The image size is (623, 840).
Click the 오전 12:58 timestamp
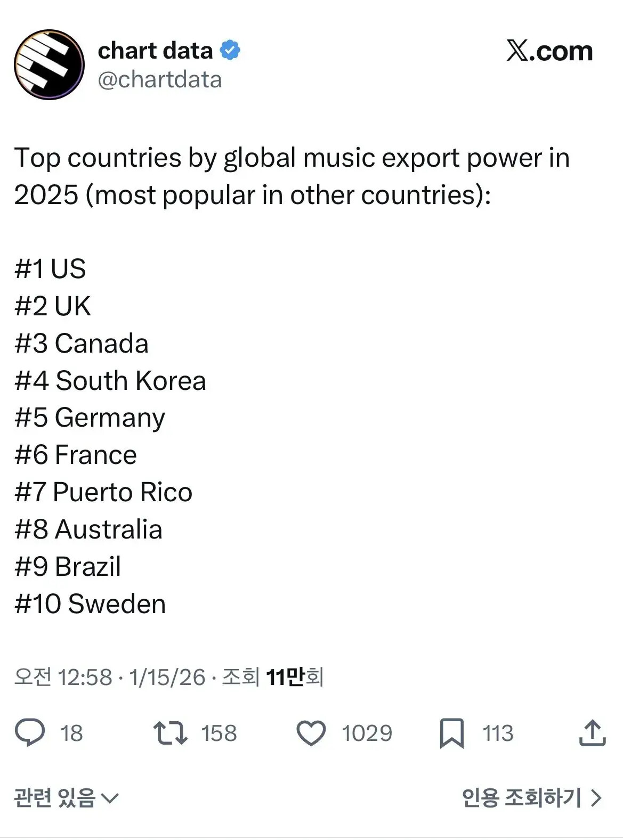coord(63,677)
